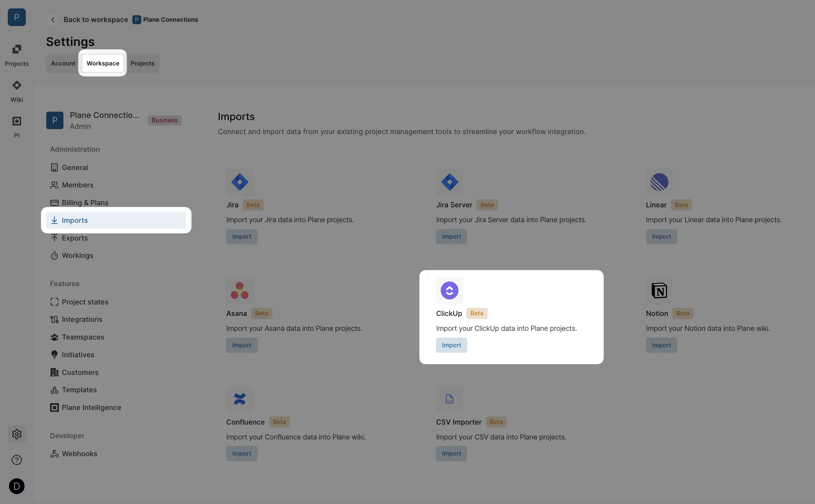
Task: Open Wiki from the left rail
Action: click(17, 91)
